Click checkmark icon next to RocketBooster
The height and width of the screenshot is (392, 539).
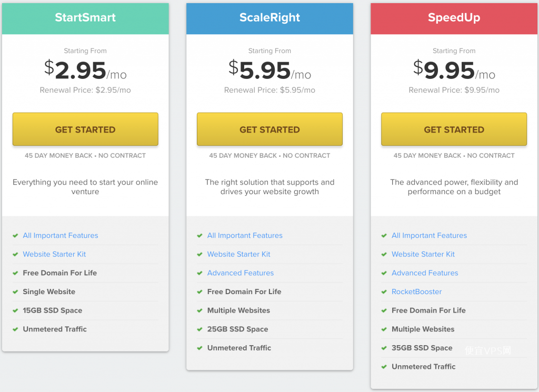[x=384, y=292]
